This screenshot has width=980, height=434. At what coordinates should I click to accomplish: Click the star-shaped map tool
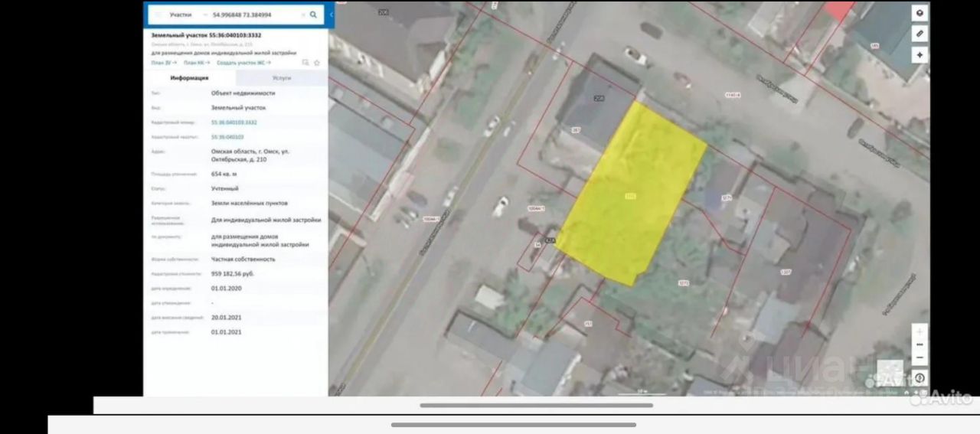pyautogui.click(x=920, y=54)
